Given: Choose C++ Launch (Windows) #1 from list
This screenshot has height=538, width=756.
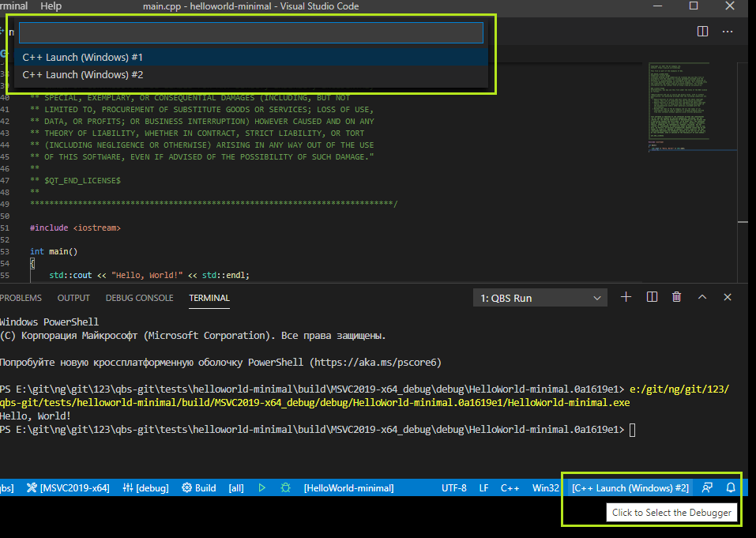Looking at the screenshot, I should point(83,58).
